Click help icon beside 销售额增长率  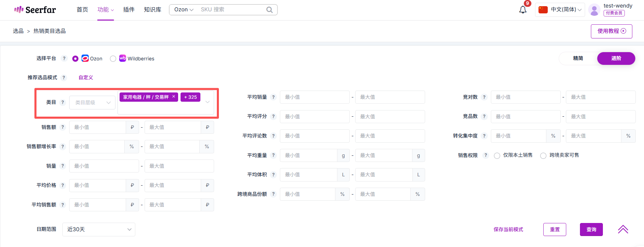pos(62,146)
